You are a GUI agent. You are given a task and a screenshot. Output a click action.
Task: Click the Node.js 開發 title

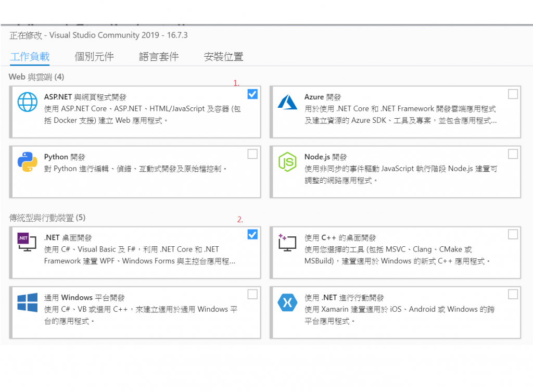tap(326, 157)
